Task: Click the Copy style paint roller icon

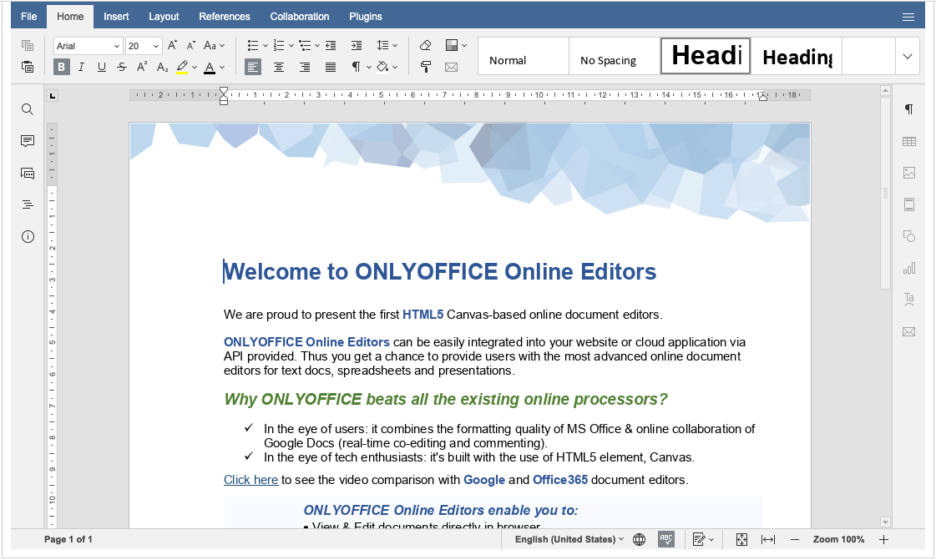Action: click(426, 67)
